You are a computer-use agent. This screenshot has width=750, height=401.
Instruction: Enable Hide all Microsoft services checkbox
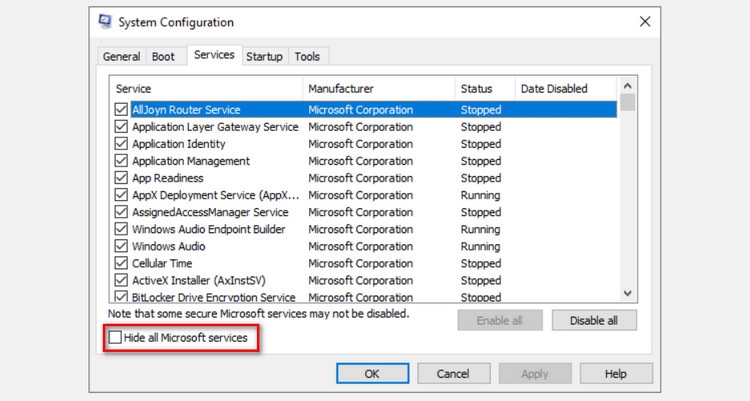pos(115,337)
